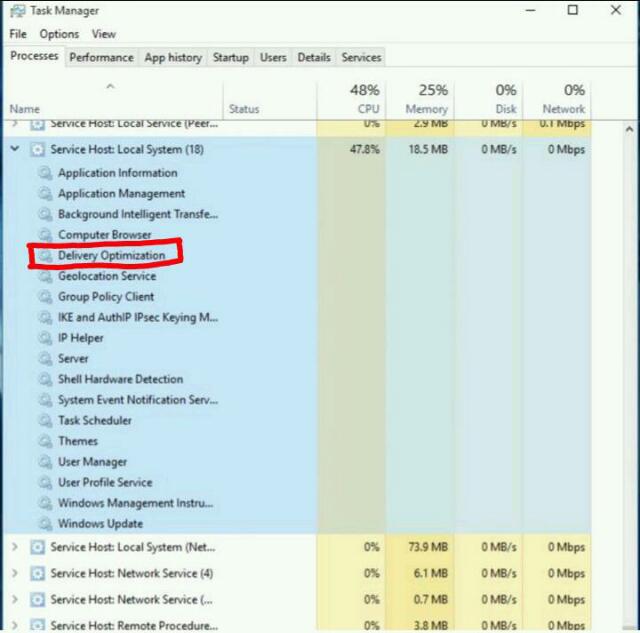Expand Service Host: Remote Procedure group
The width and height of the screenshot is (640, 633).
[14, 626]
